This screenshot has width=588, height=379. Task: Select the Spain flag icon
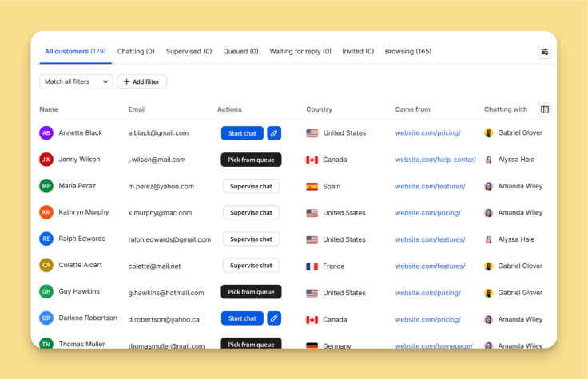tap(312, 187)
